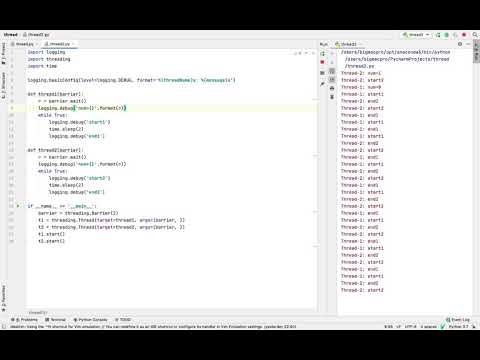Click the Debug bug icon in toolbar
480x360 pixels.
(447, 35)
